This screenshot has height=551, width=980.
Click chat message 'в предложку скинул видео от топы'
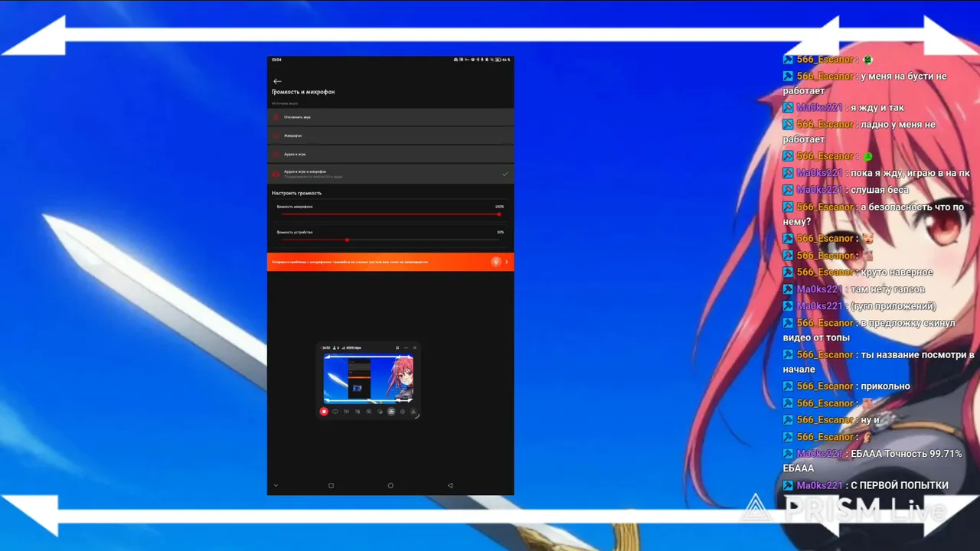(870, 331)
